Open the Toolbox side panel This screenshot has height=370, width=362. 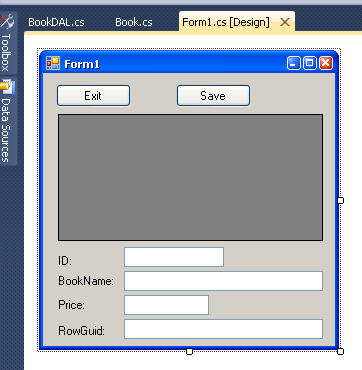[8, 43]
